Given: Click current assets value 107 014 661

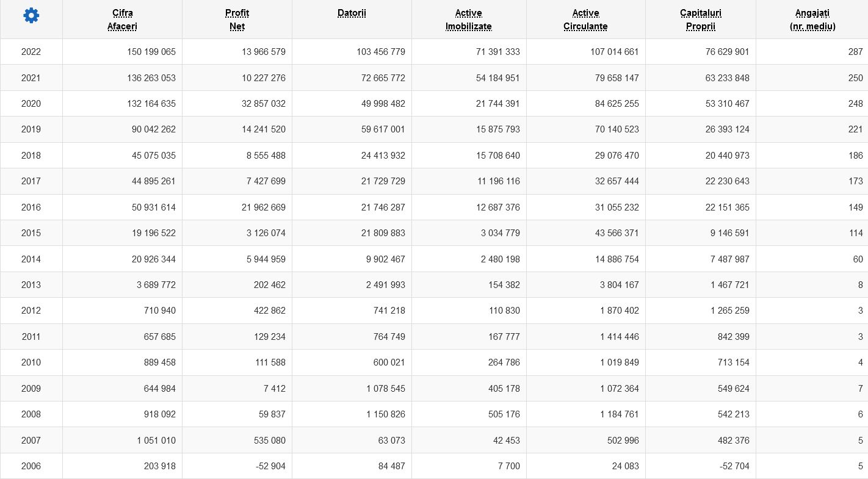Looking at the screenshot, I should [x=615, y=52].
